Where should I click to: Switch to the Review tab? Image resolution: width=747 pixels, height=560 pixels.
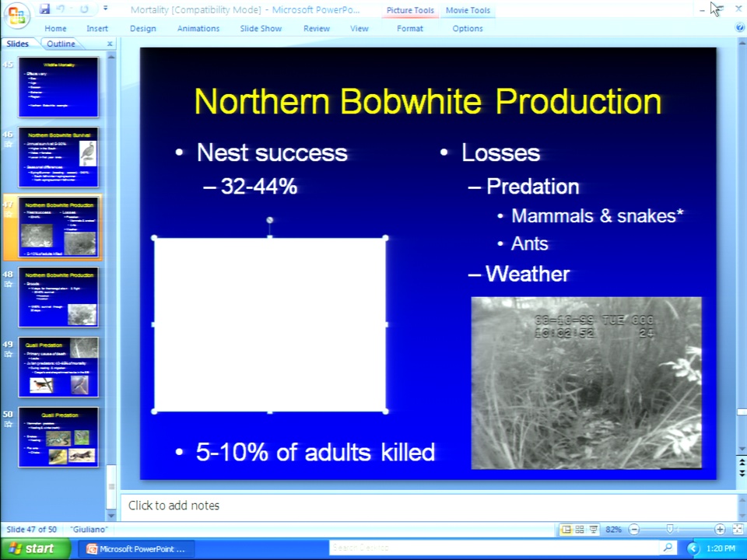click(317, 29)
